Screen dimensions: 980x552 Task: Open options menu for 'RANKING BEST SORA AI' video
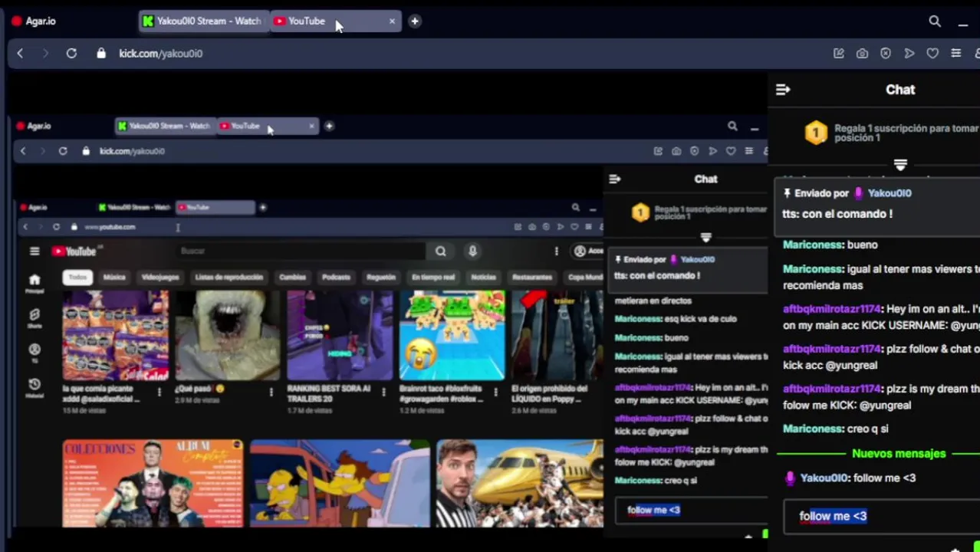[x=383, y=393]
